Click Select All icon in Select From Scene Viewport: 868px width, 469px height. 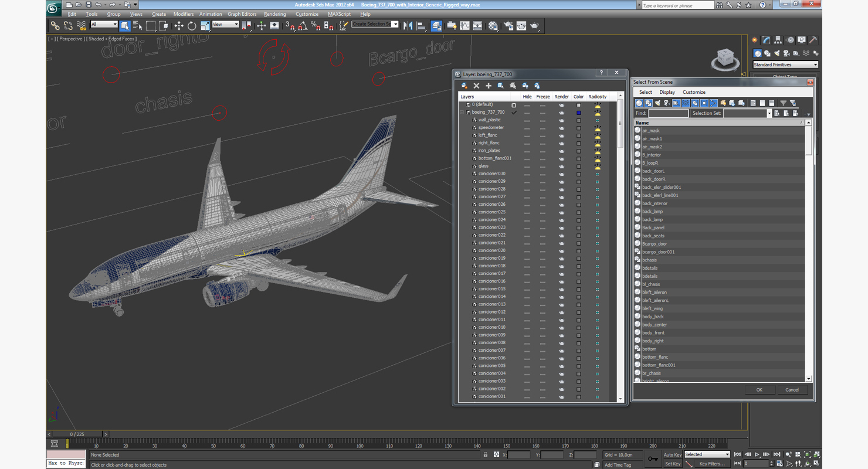[x=753, y=103]
